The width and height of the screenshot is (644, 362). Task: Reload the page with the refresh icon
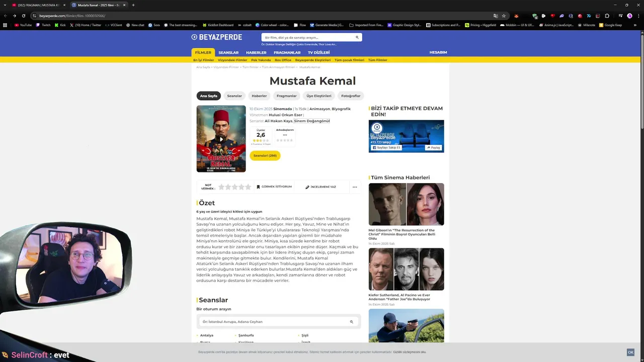point(24,16)
